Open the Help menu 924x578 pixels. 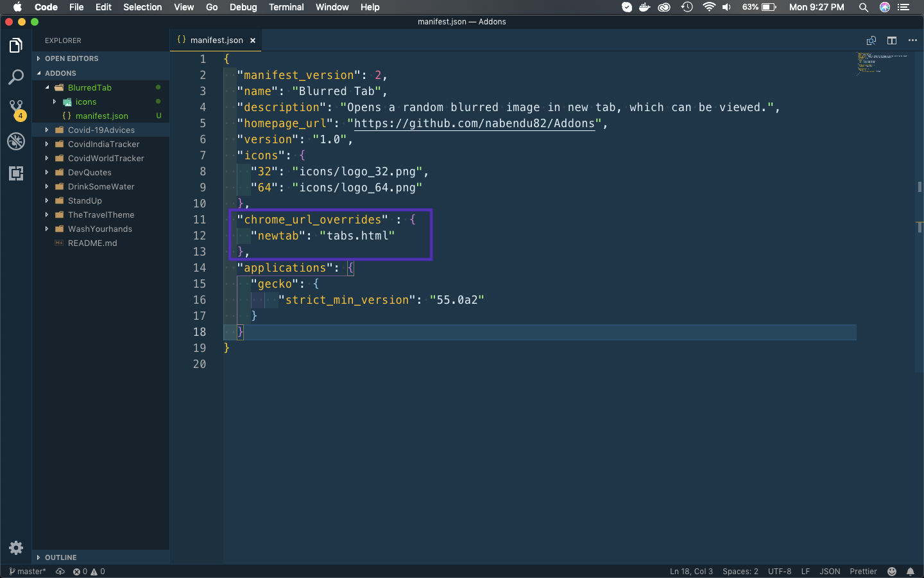(x=370, y=7)
